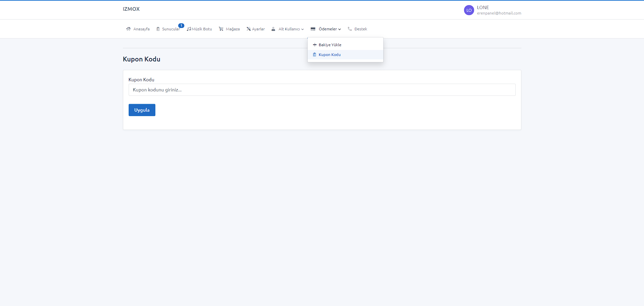Focus the coupon code input field
This screenshot has width=644, height=306.
[x=322, y=90]
